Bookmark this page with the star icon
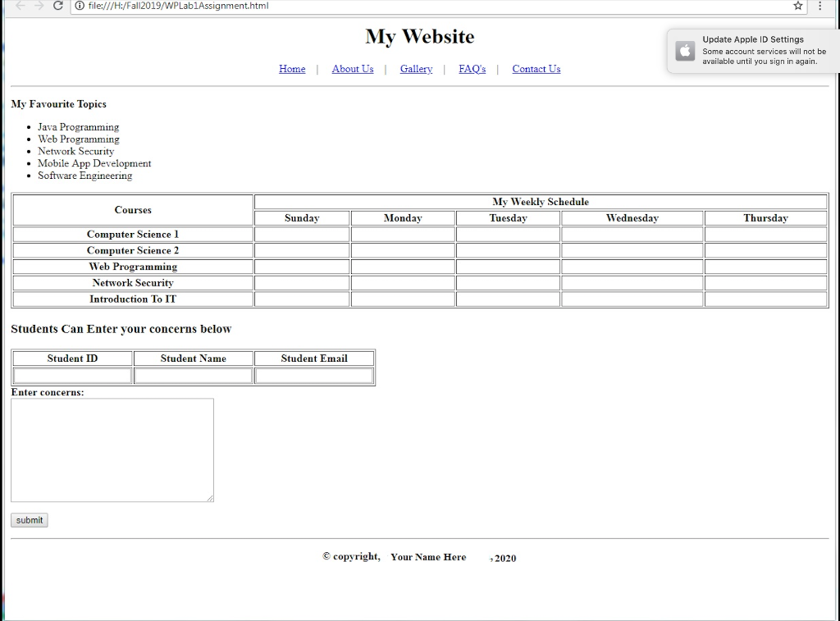 pyautogui.click(x=797, y=6)
